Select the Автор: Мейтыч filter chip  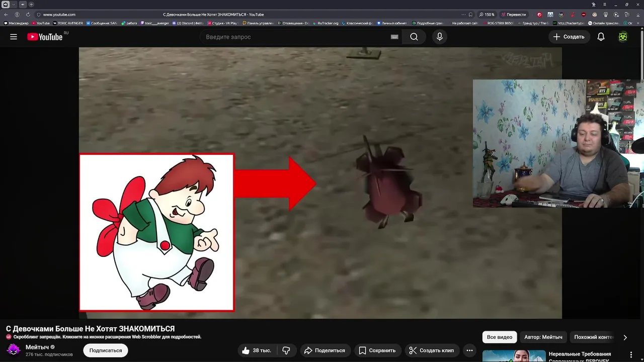[x=543, y=337]
